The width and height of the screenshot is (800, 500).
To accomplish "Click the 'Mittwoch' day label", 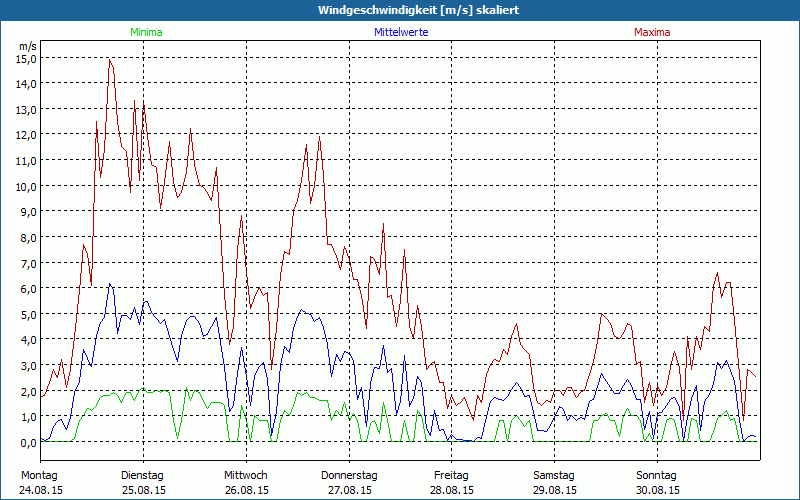I will (x=246, y=476).
